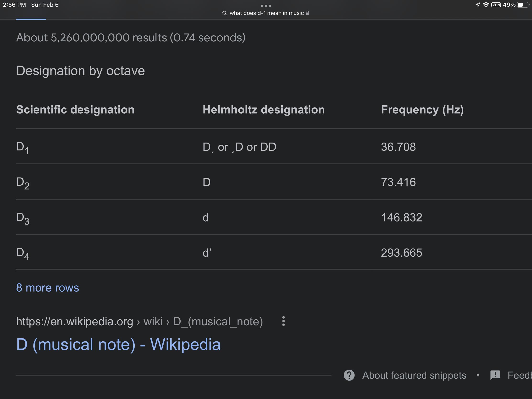Tap the Wi-Fi status icon

coord(486,5)
